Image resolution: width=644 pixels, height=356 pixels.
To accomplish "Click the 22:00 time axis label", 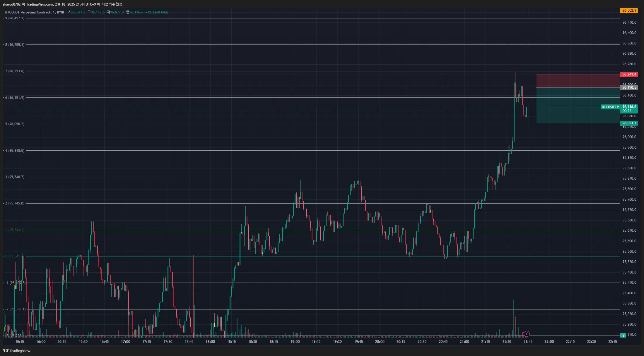I will [549, 342].
